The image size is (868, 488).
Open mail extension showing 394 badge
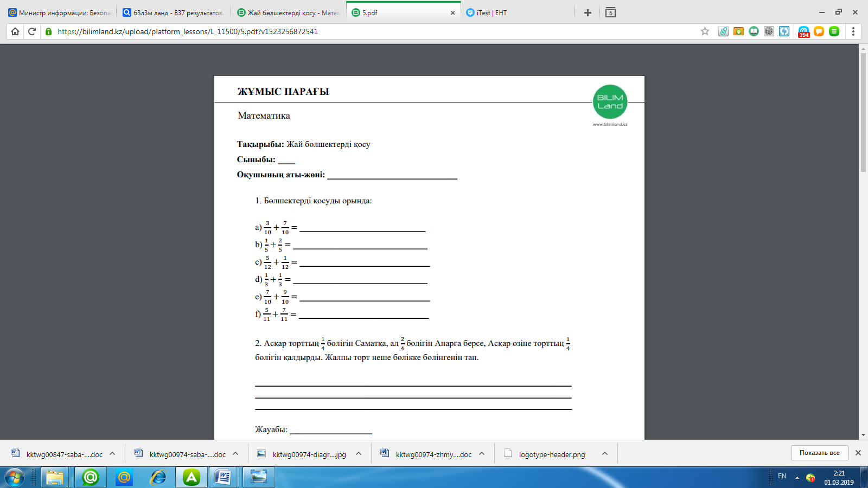point(804,31)
